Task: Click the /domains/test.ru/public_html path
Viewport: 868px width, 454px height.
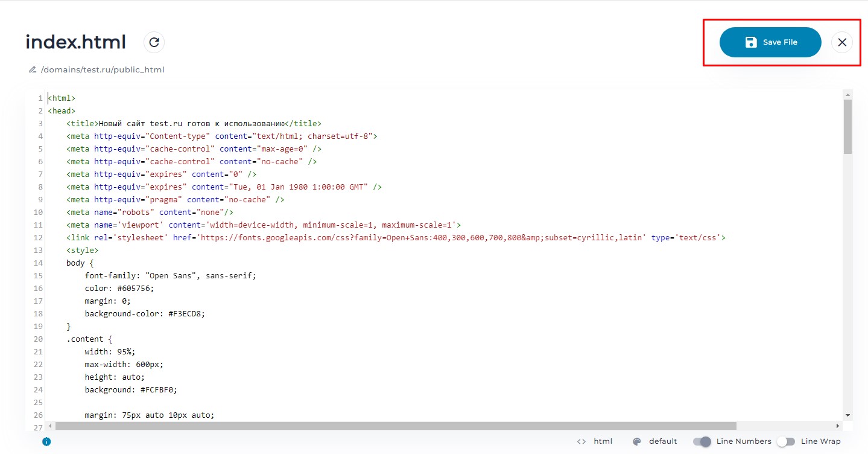Action: (103, 69)
